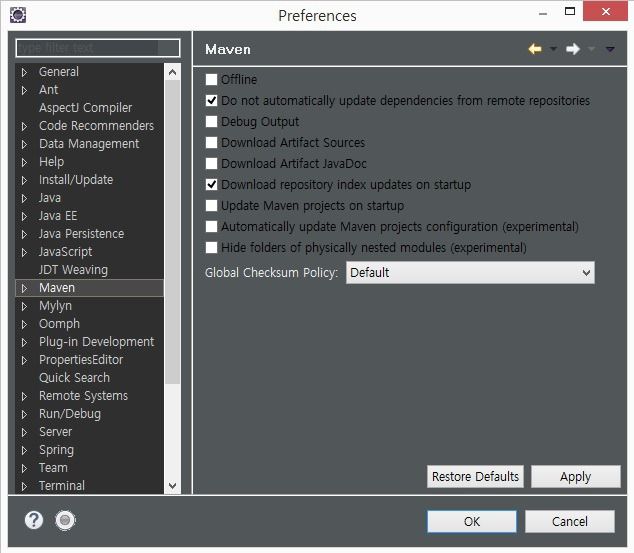Viewport: 634px width, 553px height.
Task: Open the help question mark icon
Action: pos(34,520)
